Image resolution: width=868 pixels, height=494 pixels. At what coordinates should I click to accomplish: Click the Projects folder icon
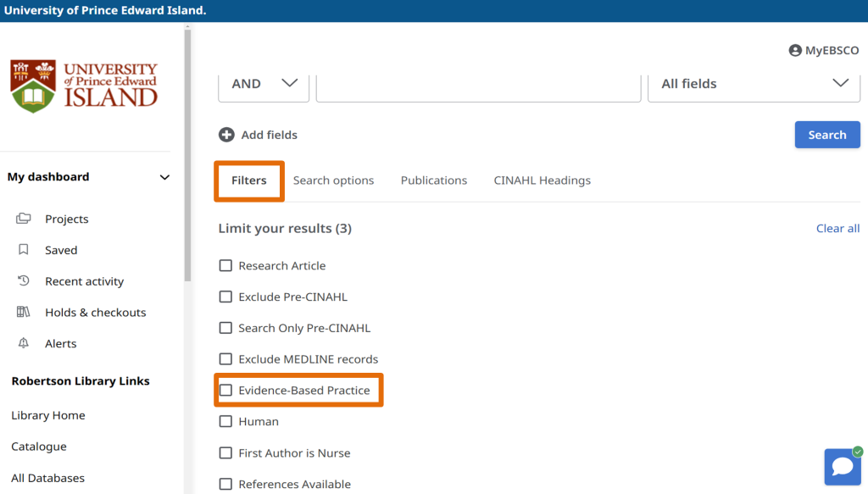click(x=24, y=219)
